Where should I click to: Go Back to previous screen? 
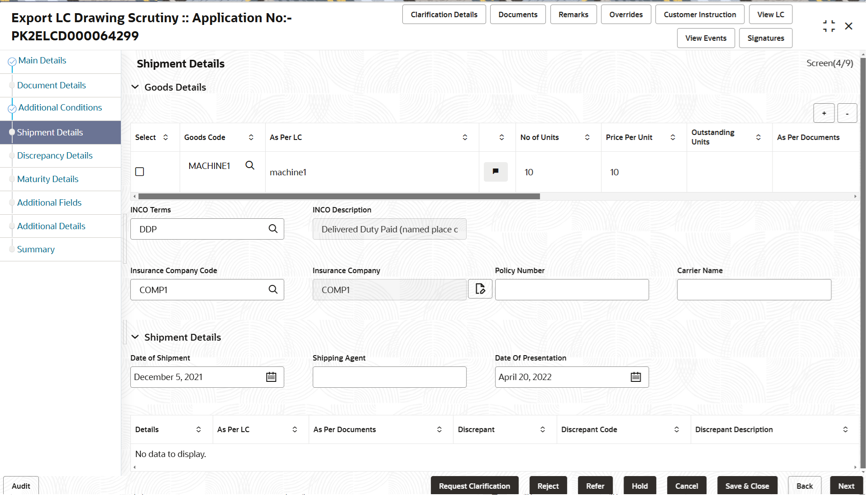[x=805, y=486]
